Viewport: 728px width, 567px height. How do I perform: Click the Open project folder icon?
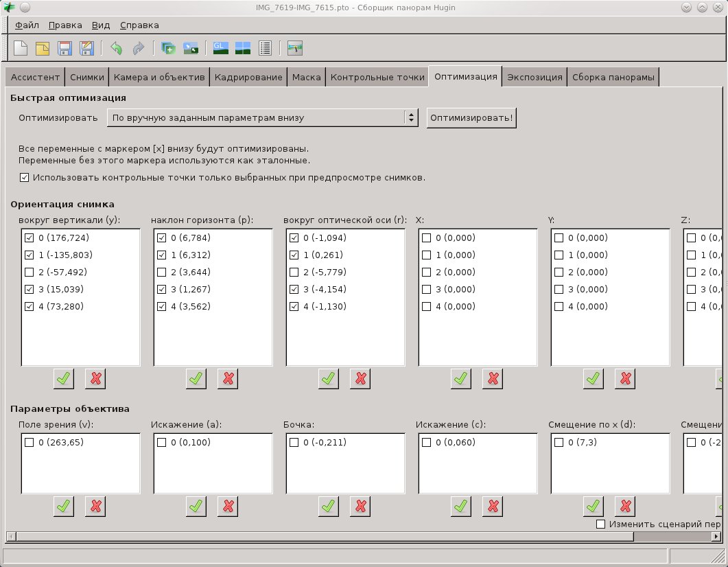(43, 48)
